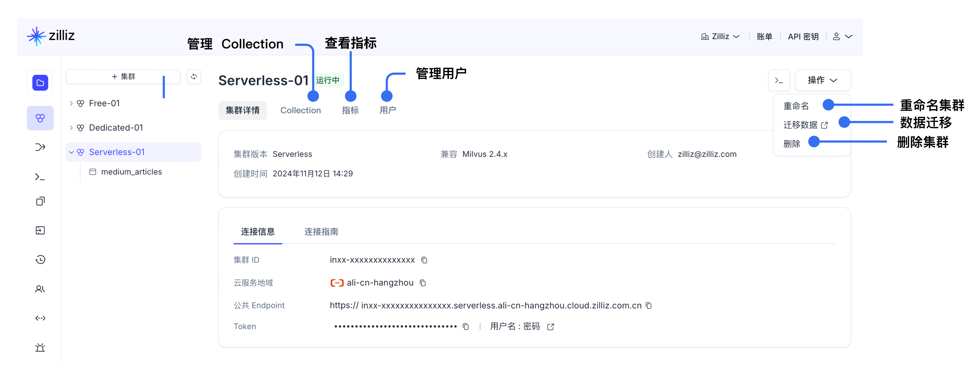Copy the cluster ID value
This screenshot has width=980, height=382.
tap(424, 260)
